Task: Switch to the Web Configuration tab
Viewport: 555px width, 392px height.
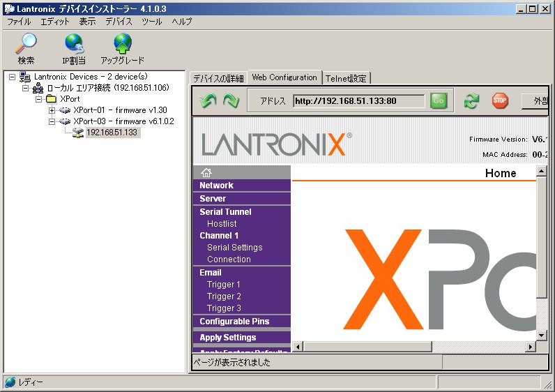Action: click(284, 77)
